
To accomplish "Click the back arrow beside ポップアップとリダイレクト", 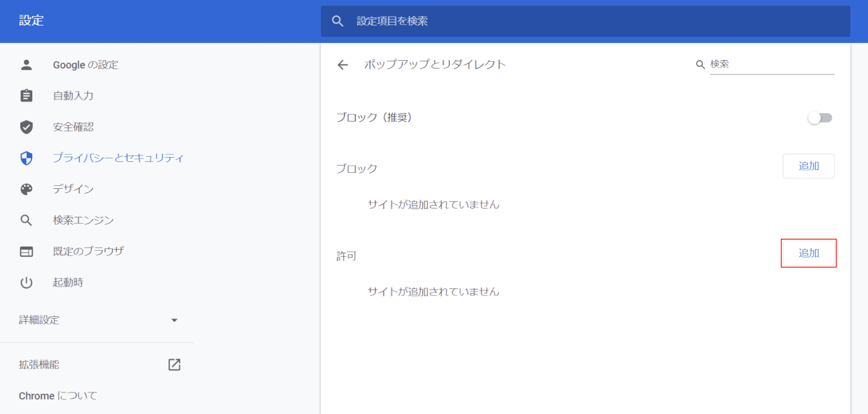I will [342, 64].
